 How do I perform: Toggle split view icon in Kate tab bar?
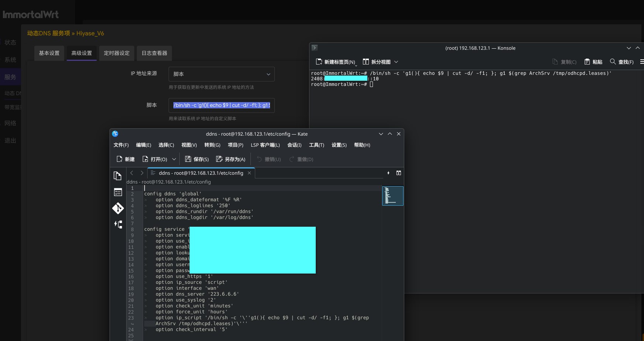[399, 173]
